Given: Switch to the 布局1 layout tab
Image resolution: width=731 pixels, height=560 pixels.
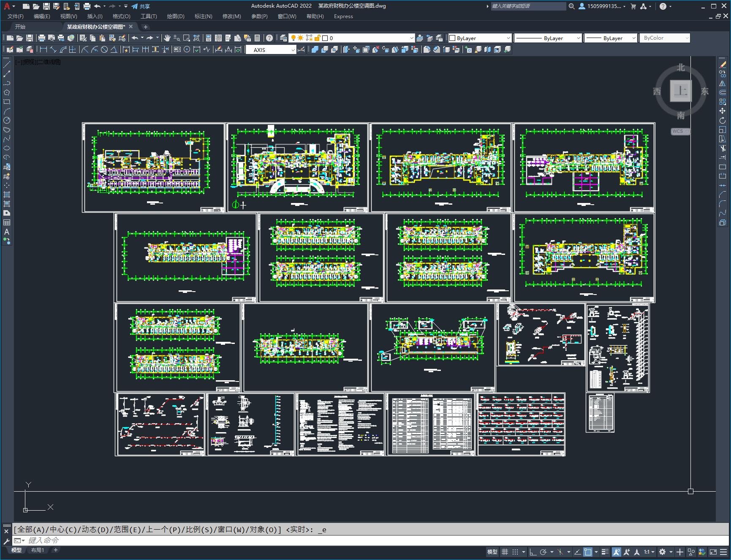Looking at the screenshot, I should (37, 550).
